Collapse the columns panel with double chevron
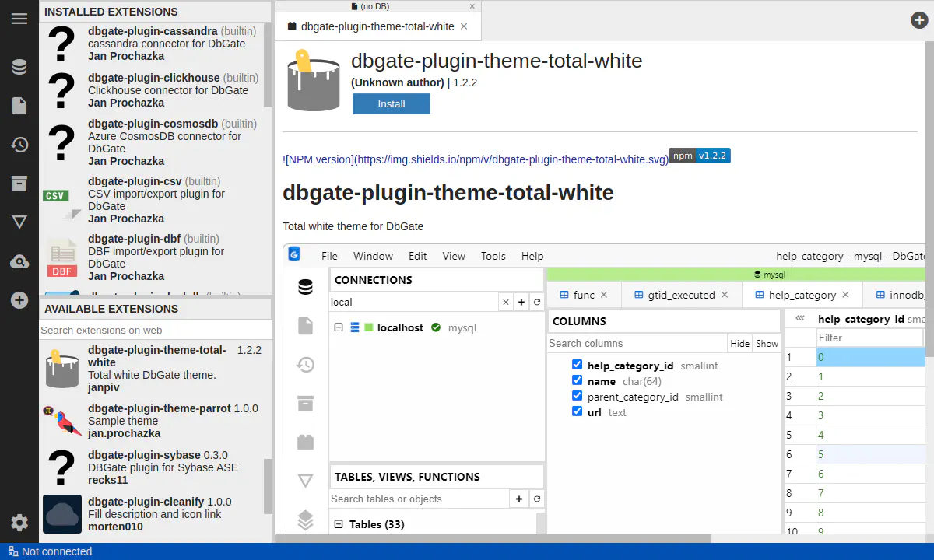 (799, 319)
